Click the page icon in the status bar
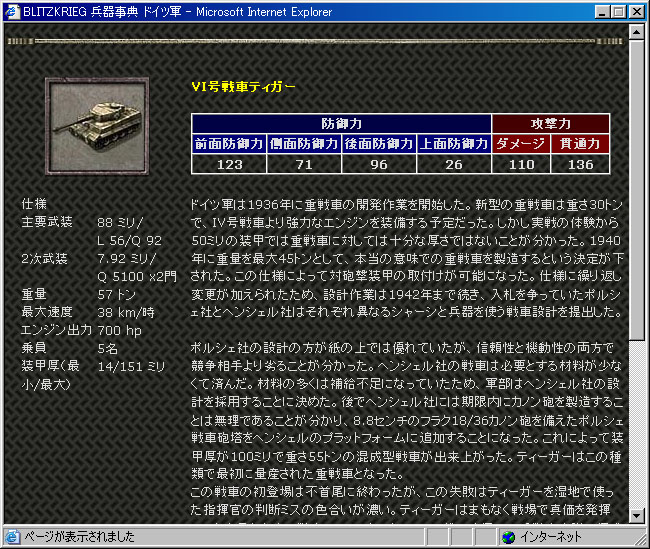 click(x=12, y=537)
